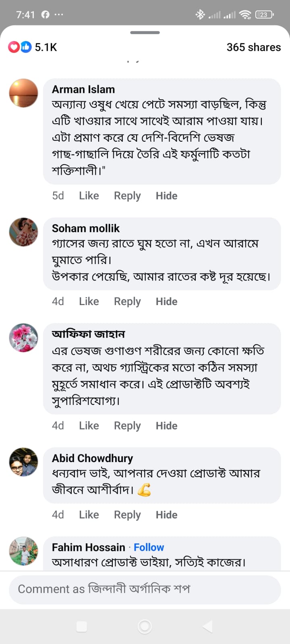290x644 pixels.
Task: Like Arman Islam's comment
Action: (89, 196)
